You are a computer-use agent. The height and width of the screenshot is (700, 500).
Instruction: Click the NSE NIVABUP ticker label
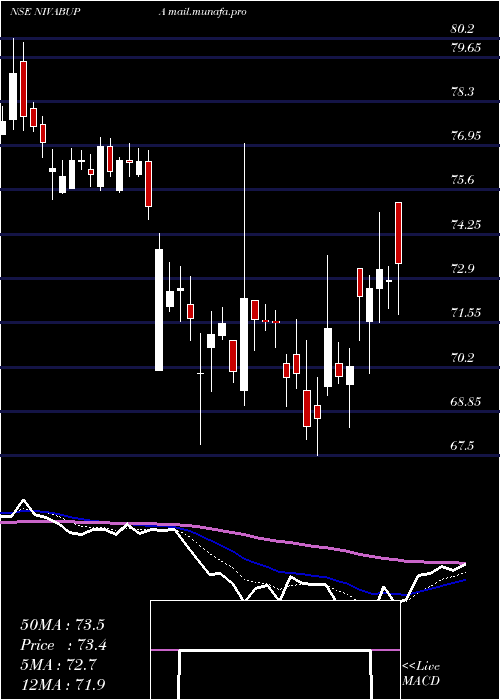(x=45, y=12)
